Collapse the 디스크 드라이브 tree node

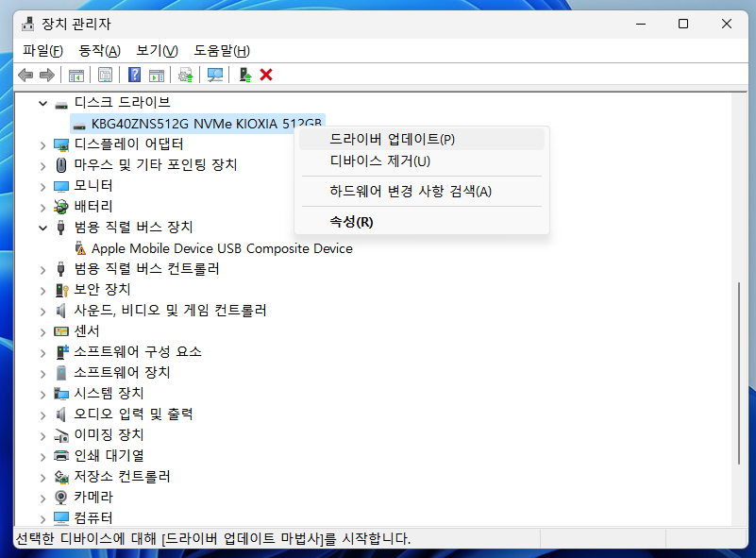coord(42,102)
